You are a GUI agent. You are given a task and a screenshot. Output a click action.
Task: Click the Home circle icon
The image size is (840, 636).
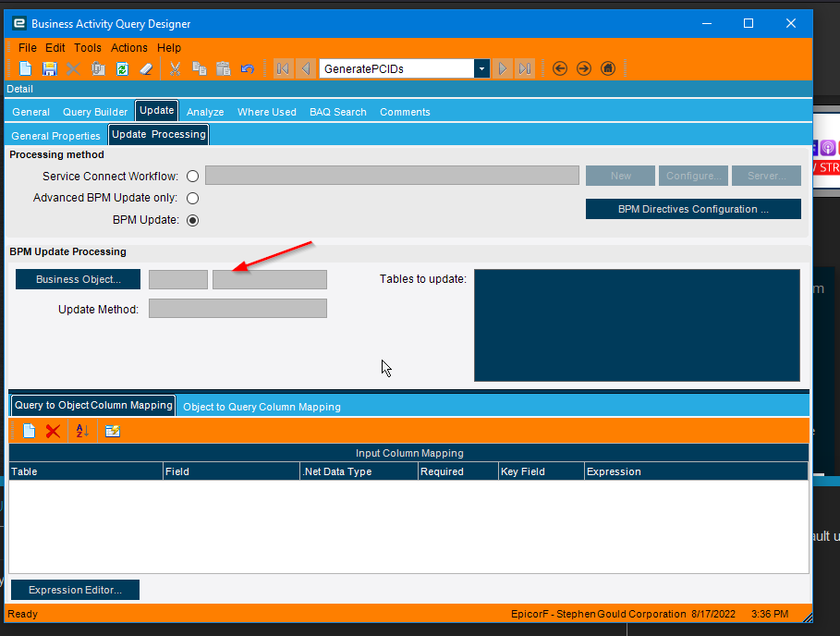tap(608, 68)
